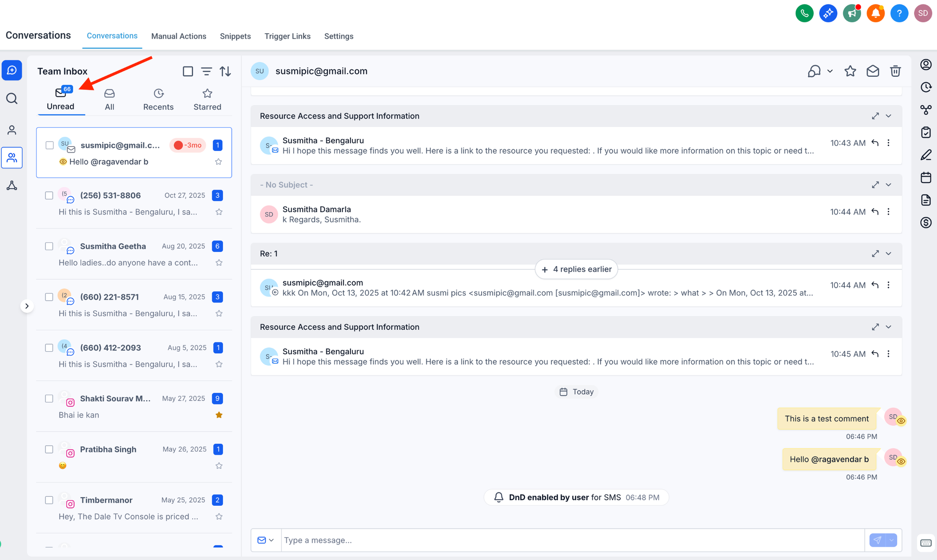This screenshot has height=560, width=937.
Task: Star the conversation in header
Action: [x=850, y=71]
